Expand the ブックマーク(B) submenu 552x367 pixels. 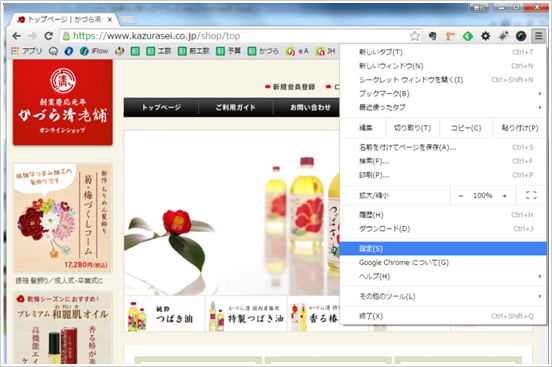coord(443,94)
